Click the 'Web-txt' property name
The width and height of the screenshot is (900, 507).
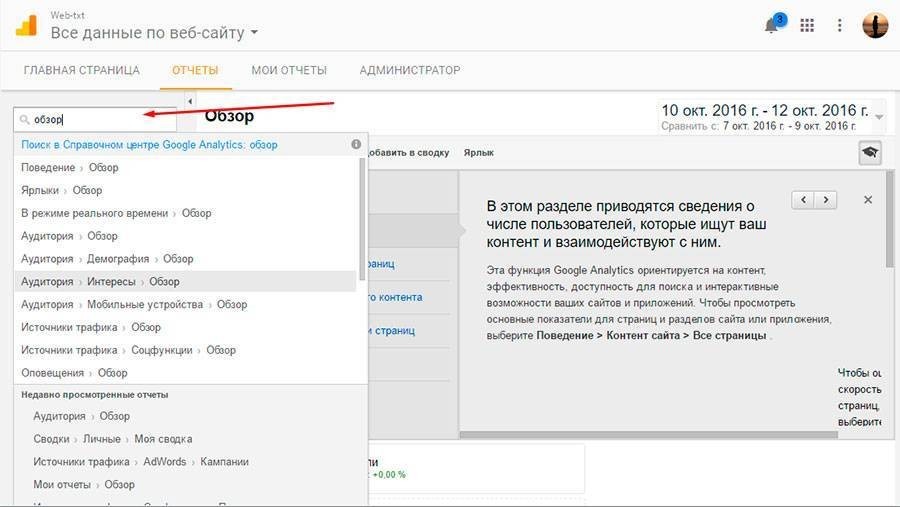click(x=67, y=16)
